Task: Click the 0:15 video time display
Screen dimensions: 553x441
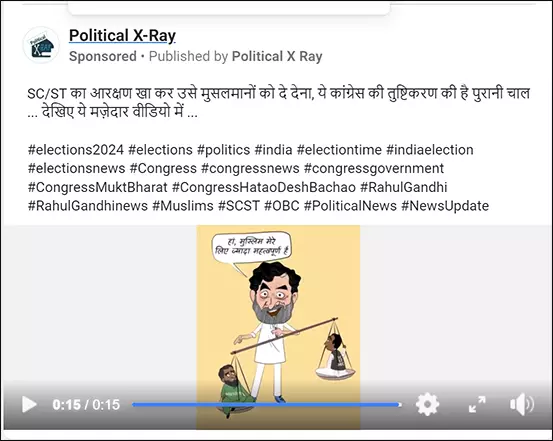Action: click(x=86, y=405)
